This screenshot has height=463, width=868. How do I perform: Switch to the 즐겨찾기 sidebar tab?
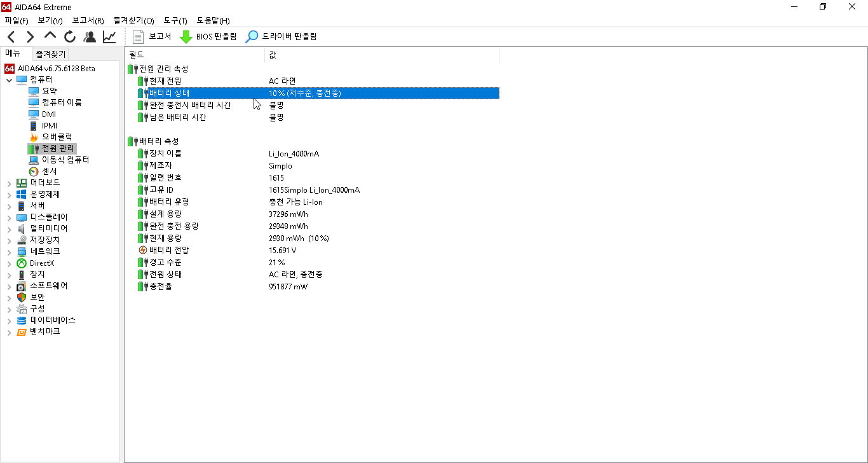(50, 54)
